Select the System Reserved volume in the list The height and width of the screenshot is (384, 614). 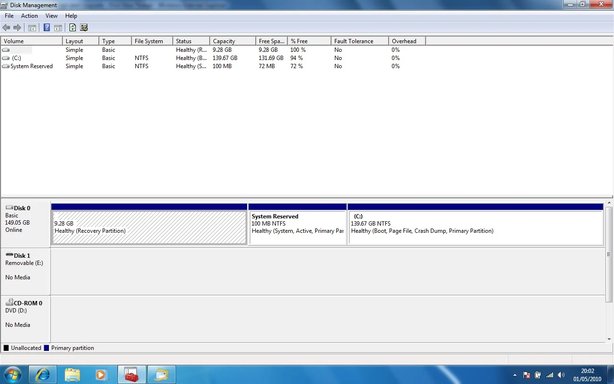(31, 66)
